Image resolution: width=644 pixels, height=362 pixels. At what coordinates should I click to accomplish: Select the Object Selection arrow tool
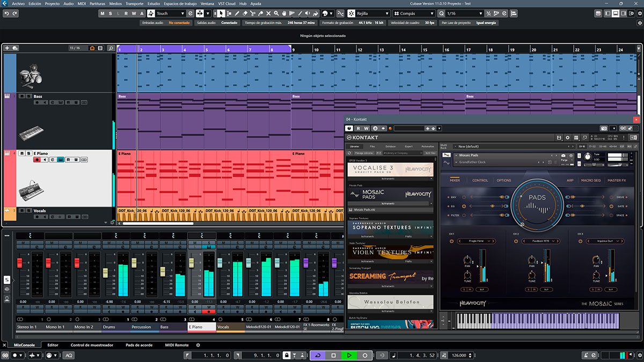221,13
